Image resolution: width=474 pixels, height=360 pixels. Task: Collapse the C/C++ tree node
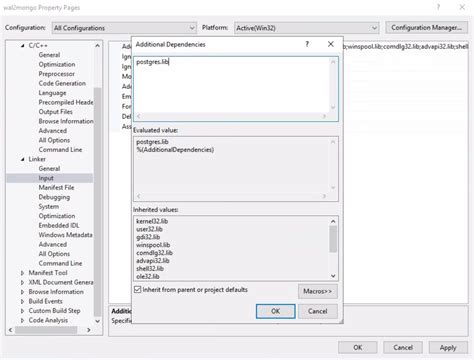click(x=23, y=45)
